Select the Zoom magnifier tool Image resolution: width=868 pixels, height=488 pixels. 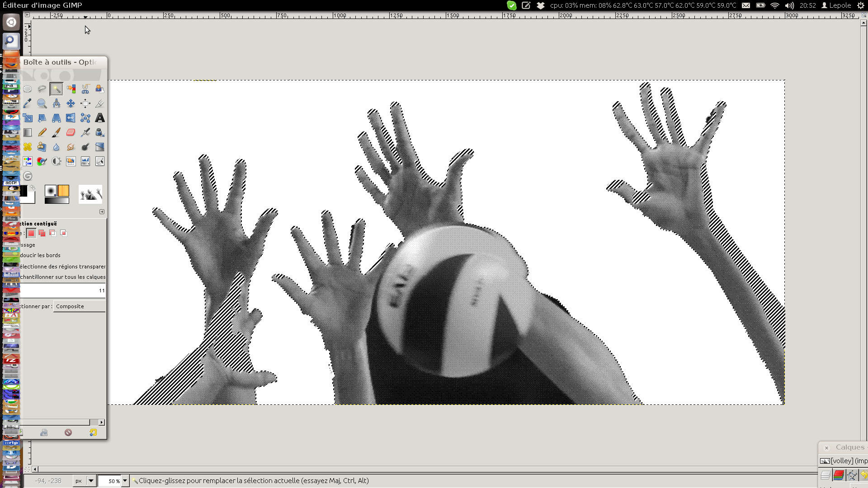[42, 103]
